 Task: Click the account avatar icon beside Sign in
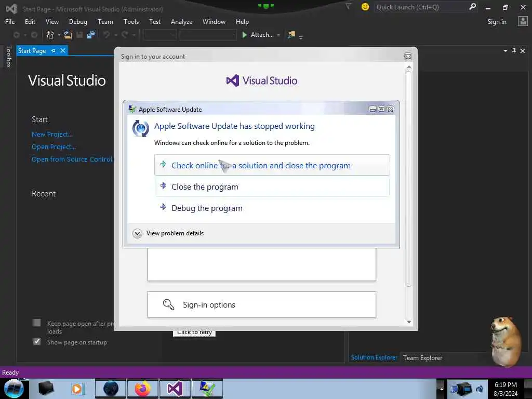coord(523,21)
